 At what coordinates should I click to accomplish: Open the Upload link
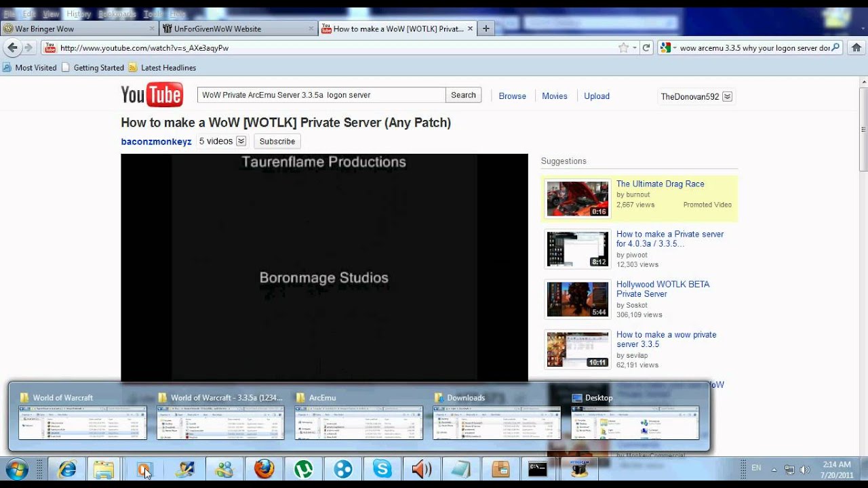[597, 96]
